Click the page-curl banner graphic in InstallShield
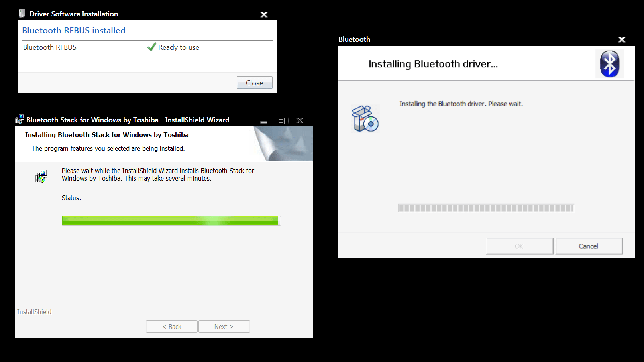Viewport: 644px width, 362px height. point(283,144)
